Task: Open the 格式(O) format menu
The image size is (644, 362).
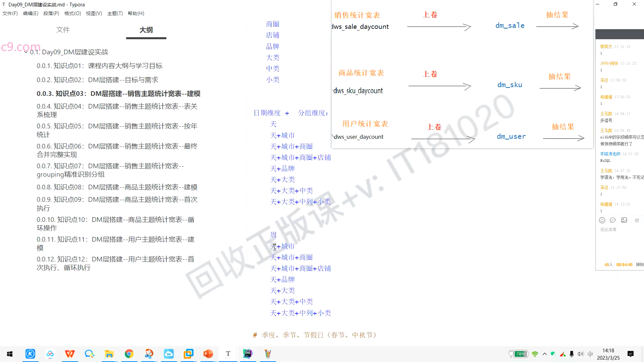Action: click(72, 13)
